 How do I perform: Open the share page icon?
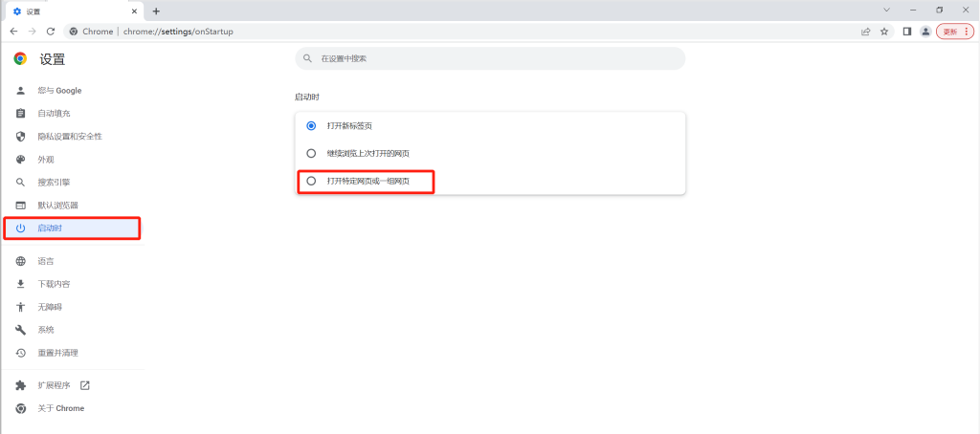(x=866, y=32)
